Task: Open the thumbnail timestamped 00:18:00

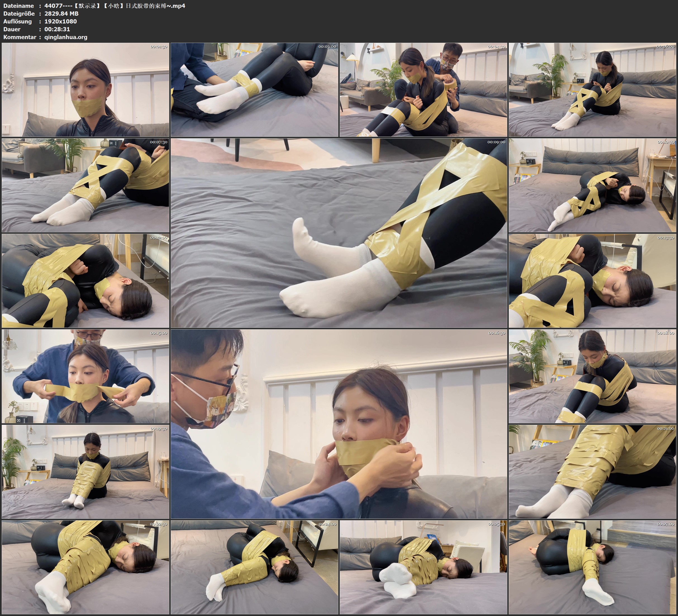Action: (x=593, y=376)
